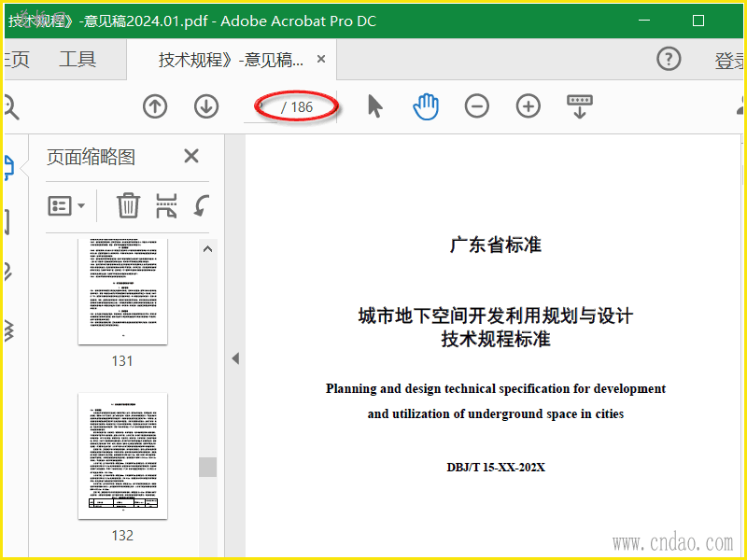The width and height of the screenshot is (747, 560).
Task: Select the arrow selection tool
Action: coord(375,105)
